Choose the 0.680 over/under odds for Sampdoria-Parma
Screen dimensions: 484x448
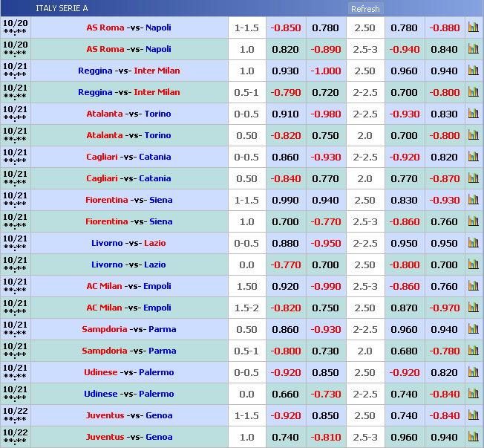point(404,351)
